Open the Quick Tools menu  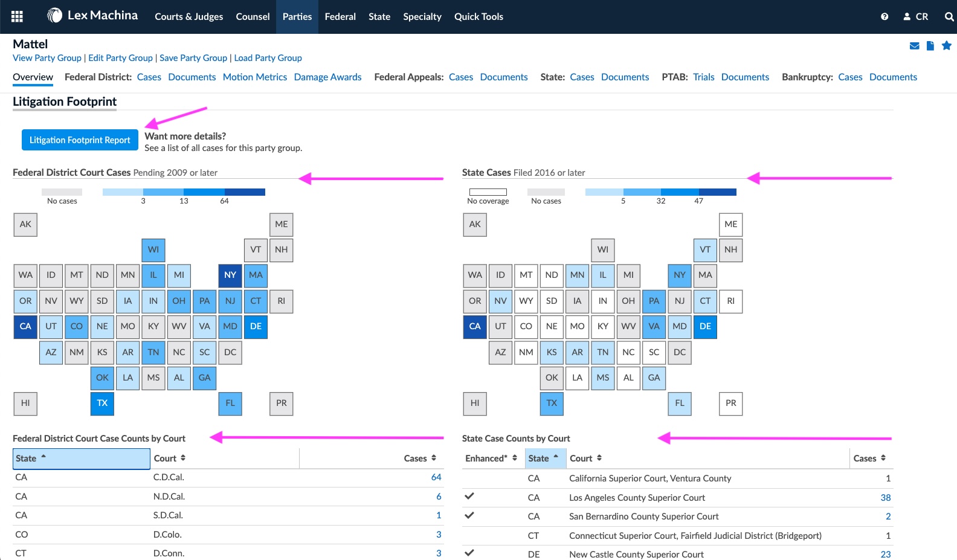478,17
